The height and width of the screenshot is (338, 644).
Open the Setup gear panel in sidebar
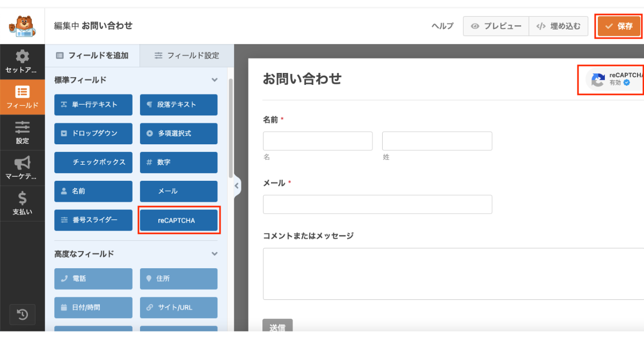(22, 61)
